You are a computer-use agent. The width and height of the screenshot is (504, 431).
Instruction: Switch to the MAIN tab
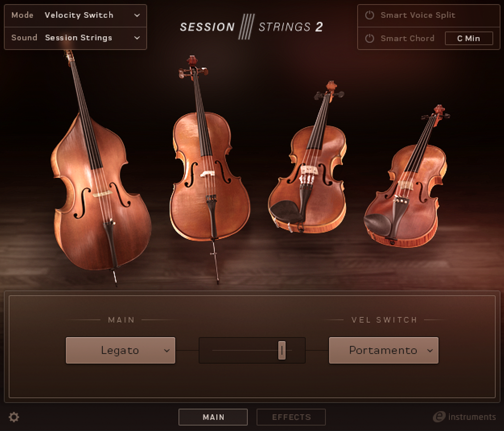pos(213,417)
